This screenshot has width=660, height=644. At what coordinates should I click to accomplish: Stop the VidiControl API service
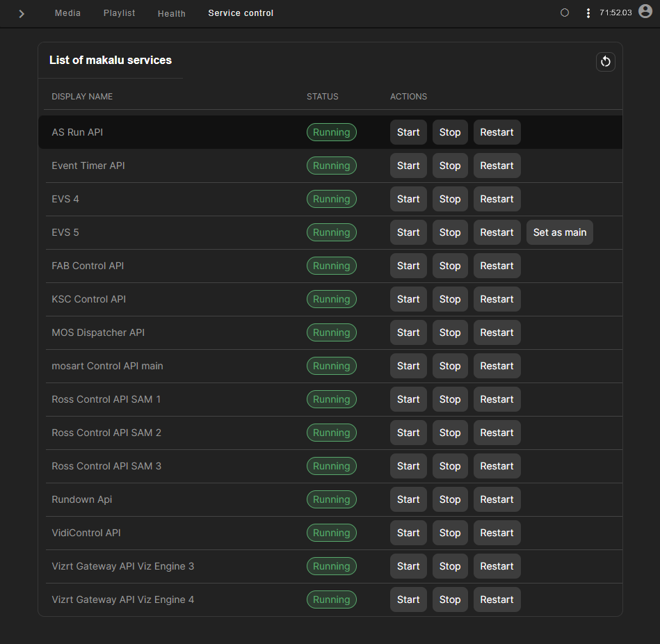(450, 533)
